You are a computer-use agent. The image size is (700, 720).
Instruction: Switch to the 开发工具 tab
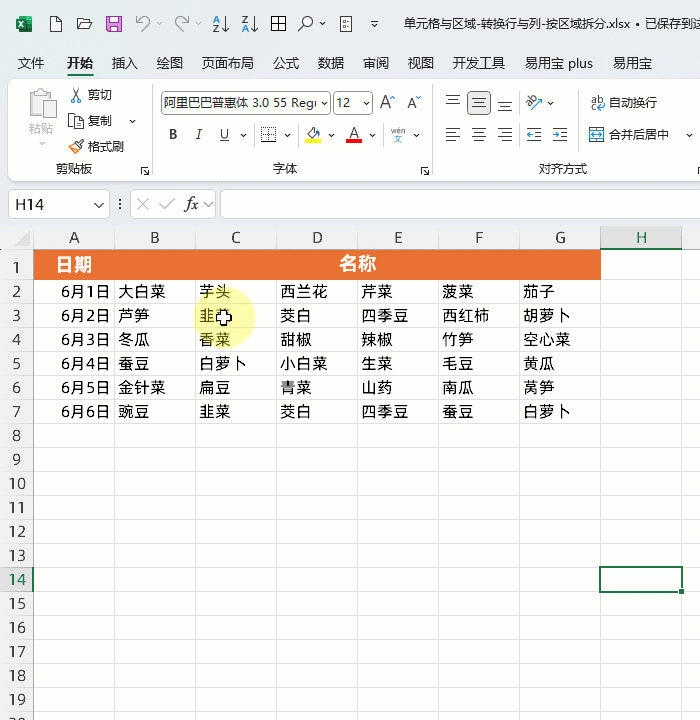[479, 63]
